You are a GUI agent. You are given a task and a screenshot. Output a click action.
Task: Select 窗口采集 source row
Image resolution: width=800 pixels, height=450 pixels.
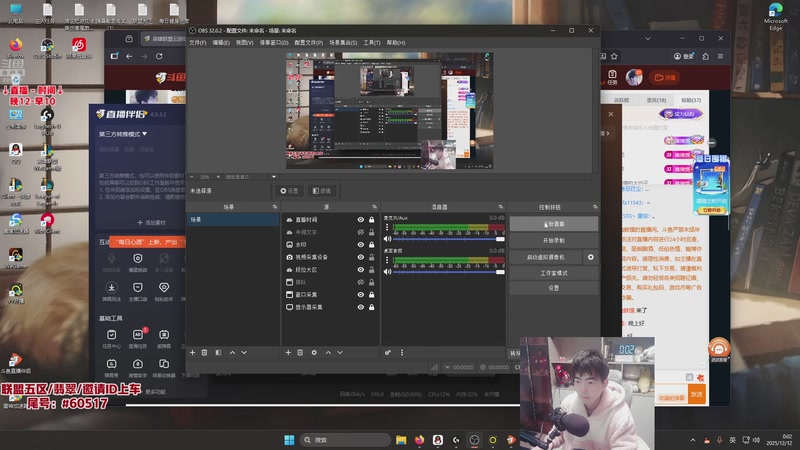330,295
